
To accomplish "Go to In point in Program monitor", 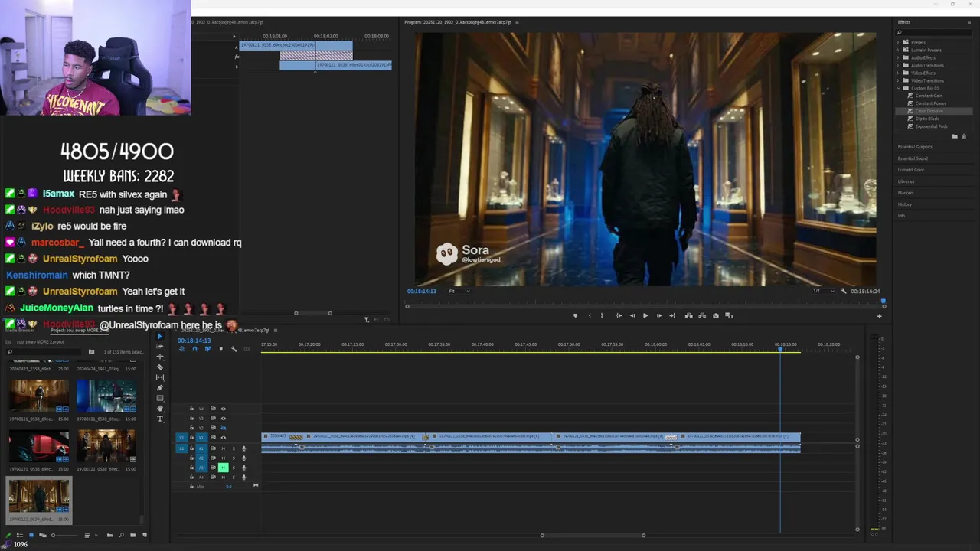I will (x=619, y=315).
